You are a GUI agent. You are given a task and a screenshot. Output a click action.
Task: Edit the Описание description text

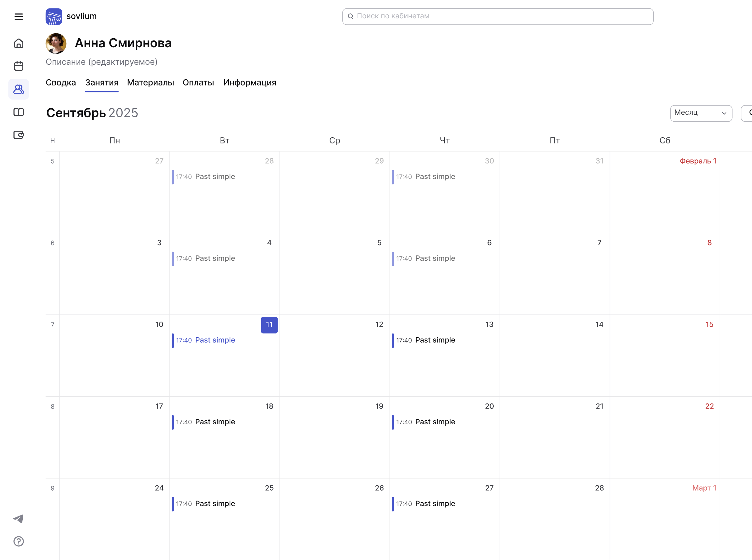(101, 62)
